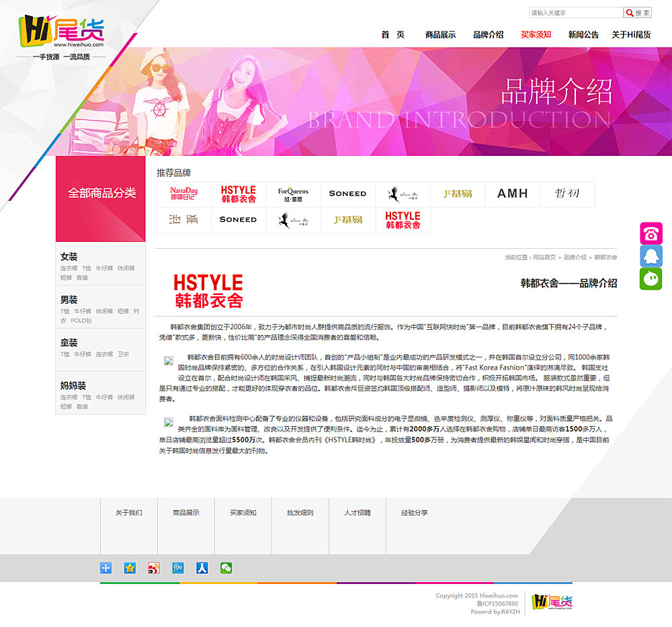Open 买家须知 in the footer

pyautogui.click(x=243, y=513)
